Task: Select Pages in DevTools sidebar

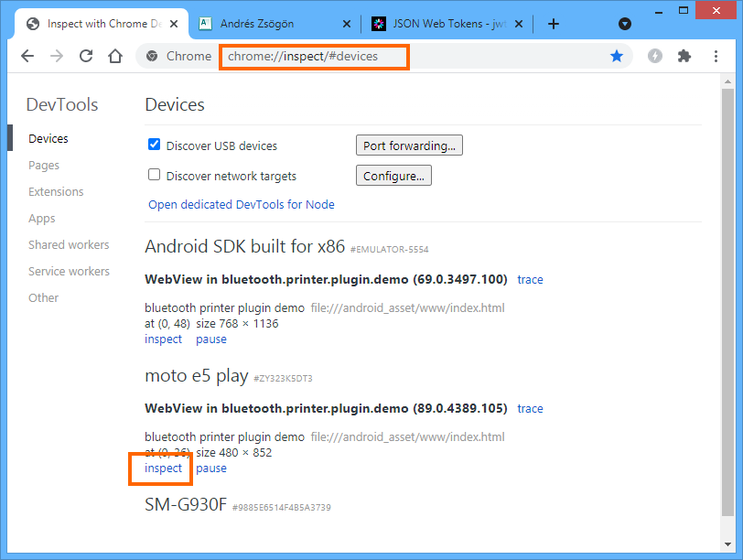Action: click(44, 166)
